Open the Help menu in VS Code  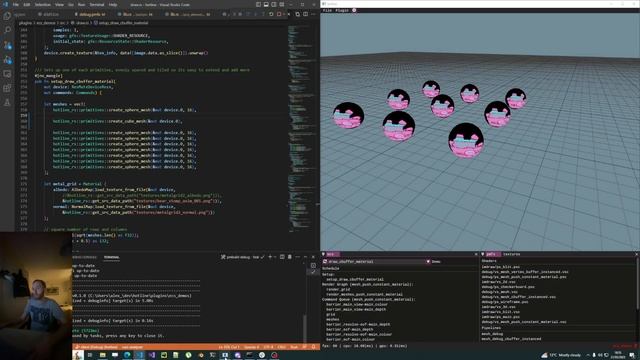tap(113, 4)
